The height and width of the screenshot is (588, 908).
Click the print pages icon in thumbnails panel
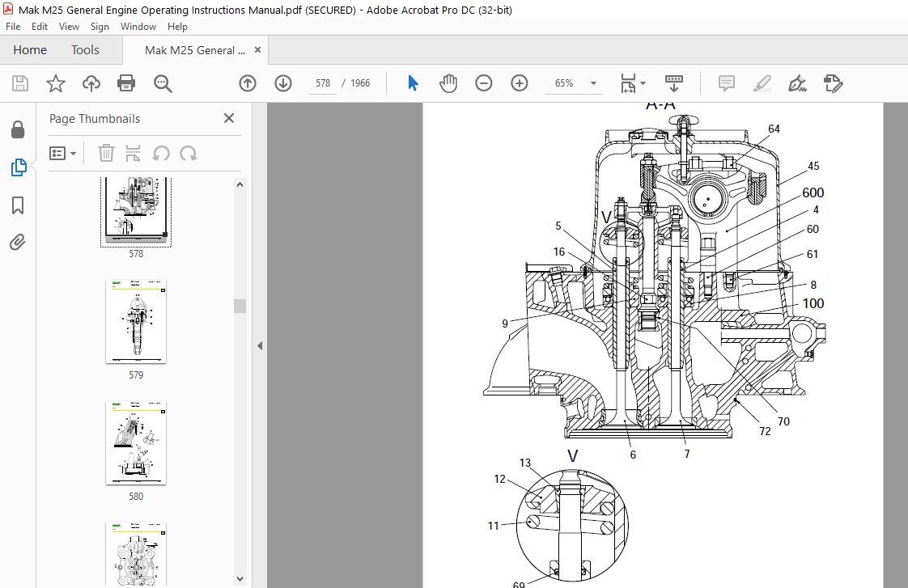pos(134,154)
